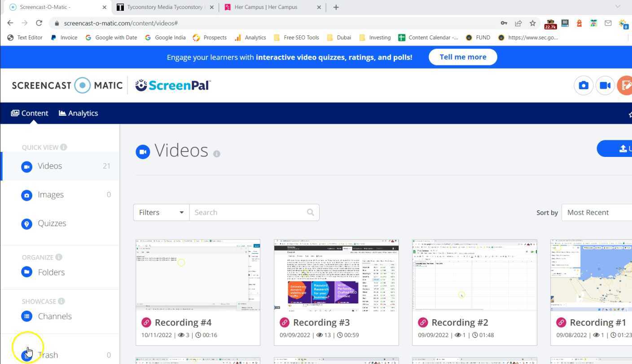Viewport: 632px width, 364px height.
Task: Click the info icon beside the Videos heading
Action: pyautogui.click(x=217, y=153)
